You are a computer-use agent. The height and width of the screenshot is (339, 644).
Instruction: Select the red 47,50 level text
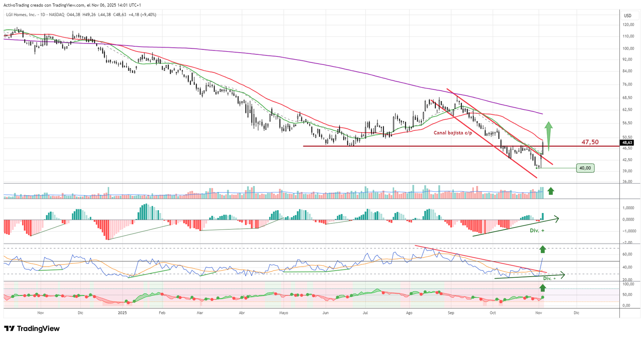click(x=590, y=142)
